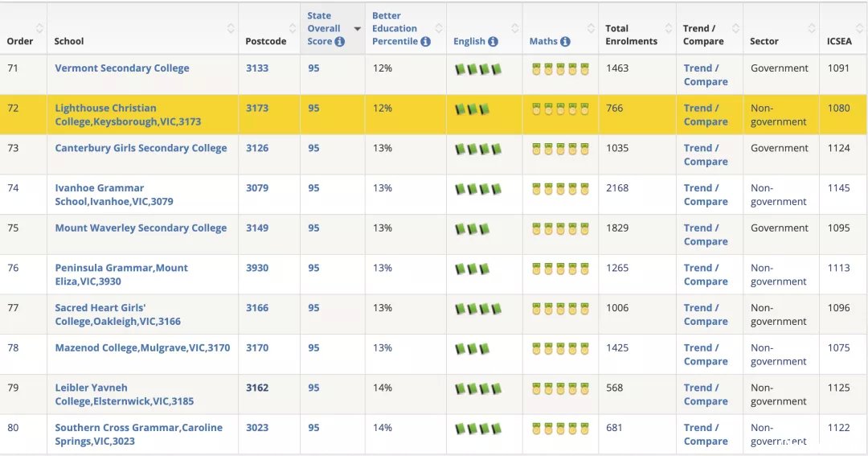Click Maths medal icons for Sacred Heart Girls' row
Screen dimensions: 868x456
coord(560,309)
